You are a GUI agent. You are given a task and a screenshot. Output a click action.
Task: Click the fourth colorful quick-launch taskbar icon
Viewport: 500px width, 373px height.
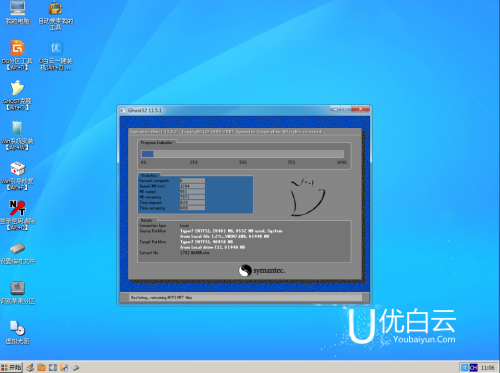64,368
